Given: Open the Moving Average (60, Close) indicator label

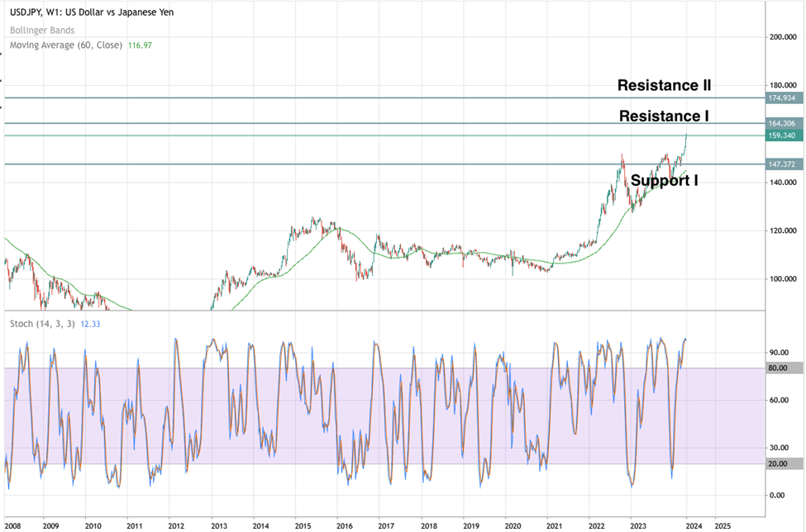Looking at the screenshot, I should point(66,45).
